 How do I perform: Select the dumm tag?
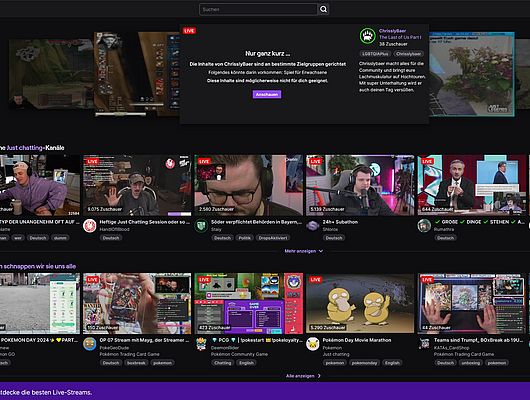point(60,238)
